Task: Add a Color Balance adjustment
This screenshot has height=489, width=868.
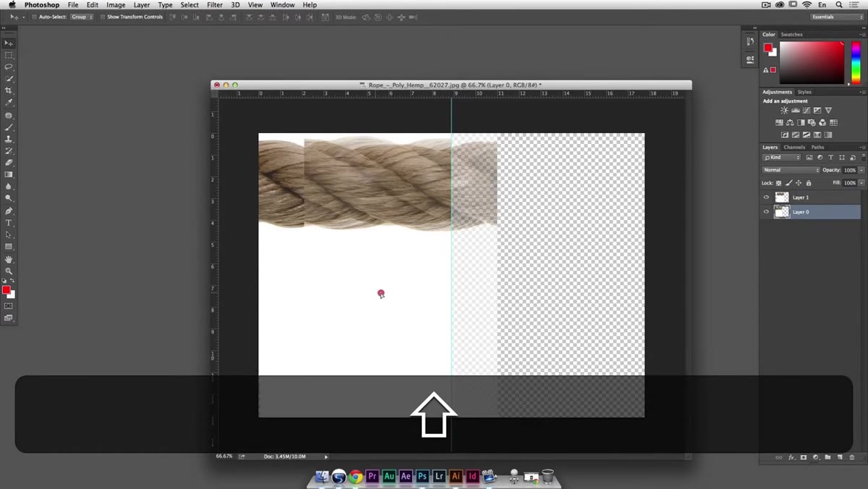Action: click(790, 122)
